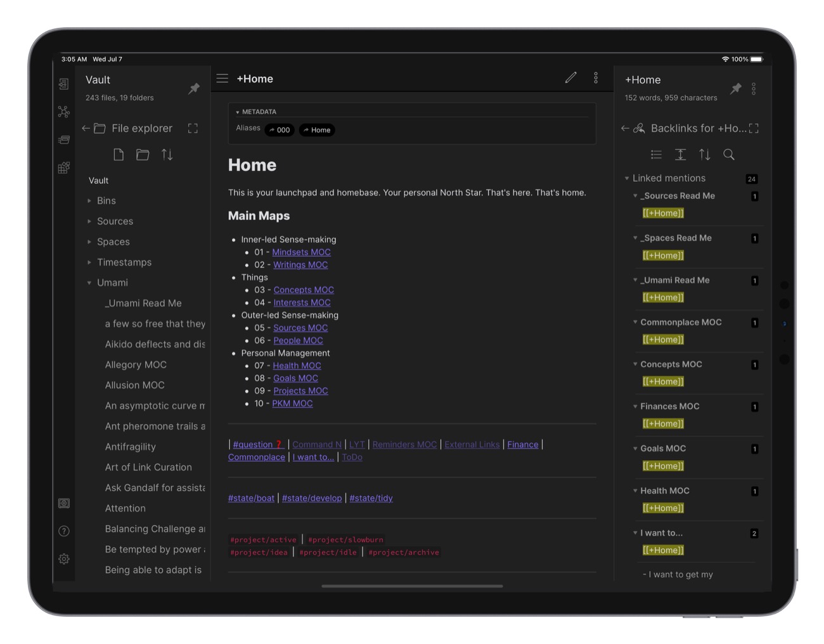The width and height of the screenshot is (824, 644).
Task: Collapse the Umami folder
Action: click(89, 283)
